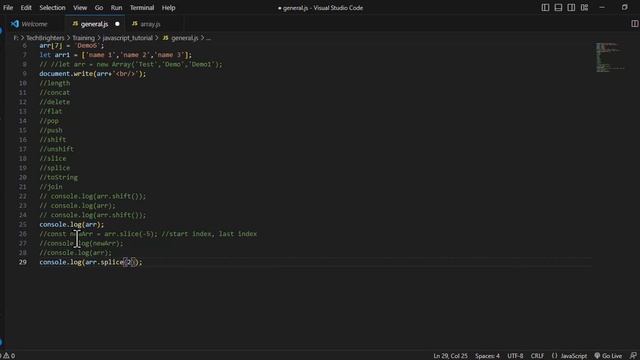Click the //unshift comment
The image size is (640, 360).
pyautogui.click(x=57, y=149)
